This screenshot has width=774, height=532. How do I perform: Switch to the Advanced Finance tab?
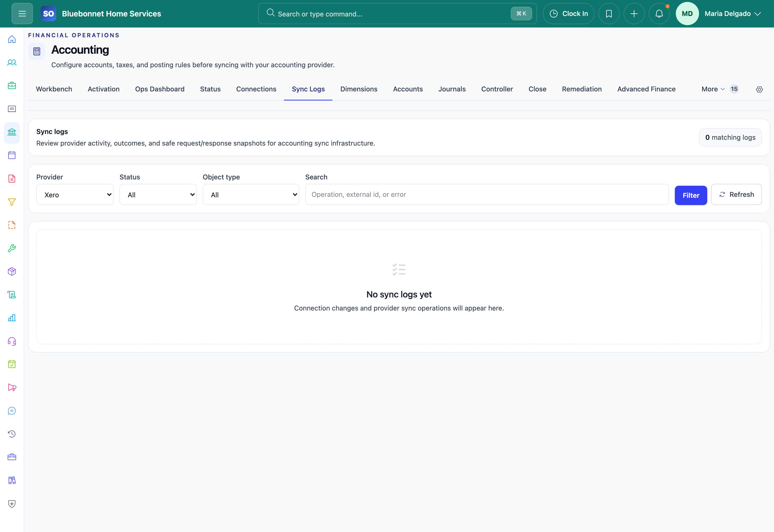[646, 89]
